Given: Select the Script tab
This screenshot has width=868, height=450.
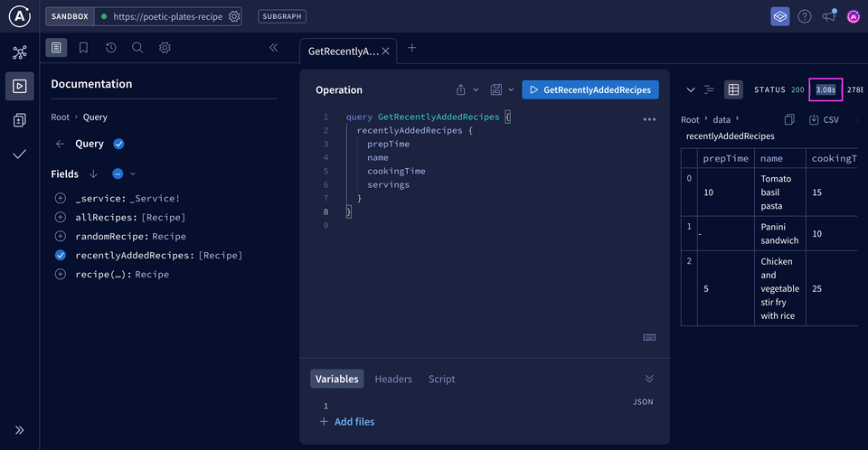Looking at the screenshot, I should tap(442, 379).
